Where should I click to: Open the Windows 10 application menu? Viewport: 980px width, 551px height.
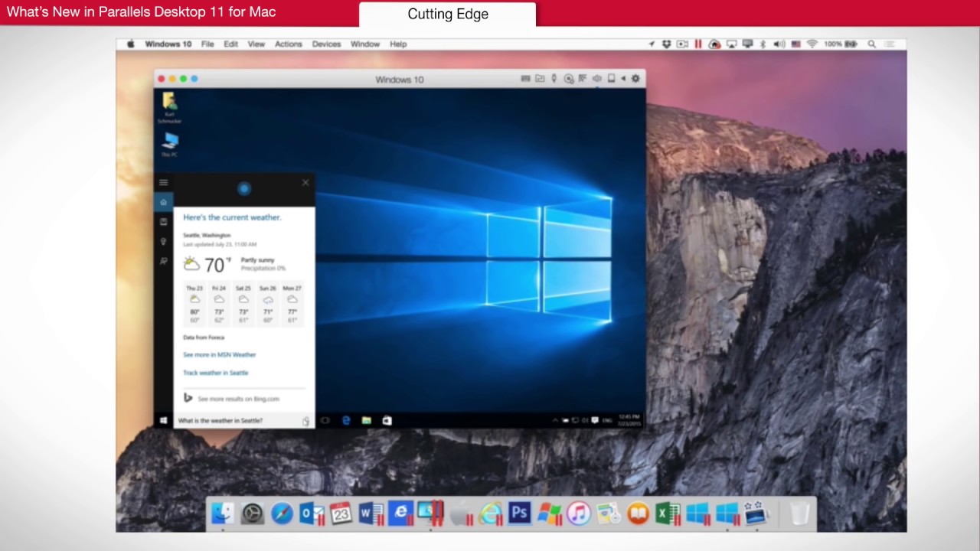[x=168, y=44]
